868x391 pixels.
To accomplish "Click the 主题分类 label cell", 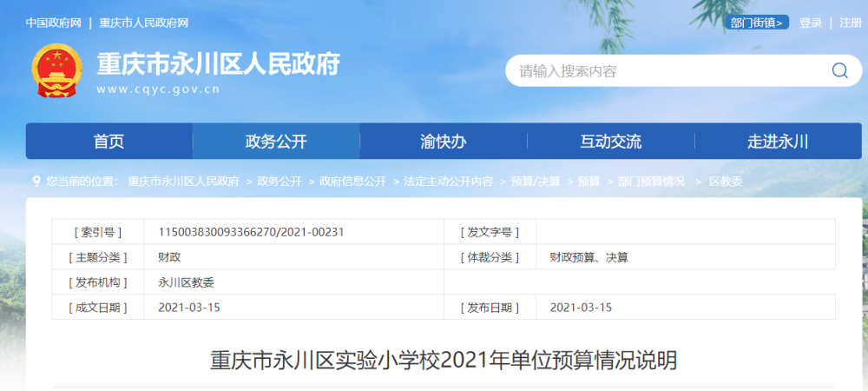I will click(98, 257).
